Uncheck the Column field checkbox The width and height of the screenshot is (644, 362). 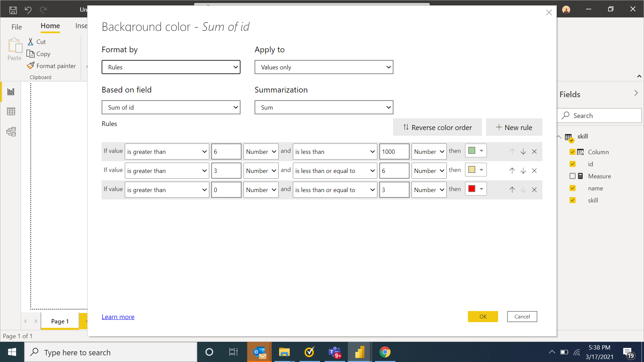pos(573,152)
